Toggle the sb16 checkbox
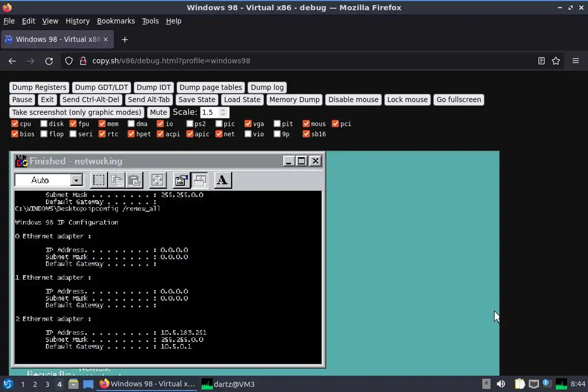 pyautogui.click(x=306, y=134)
